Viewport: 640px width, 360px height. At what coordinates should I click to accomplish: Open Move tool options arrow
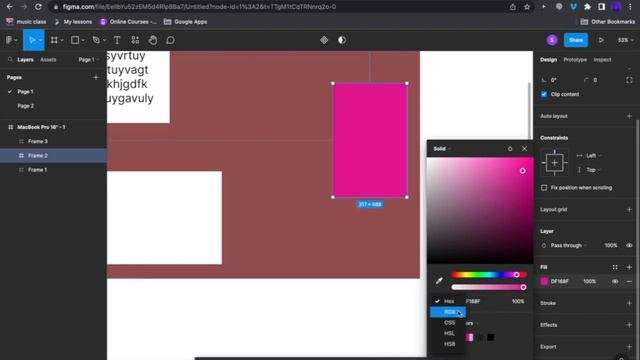(40, 40)
